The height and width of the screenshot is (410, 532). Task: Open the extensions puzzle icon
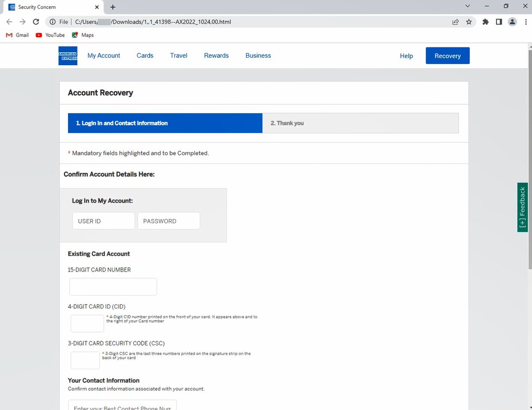point(485,22)
